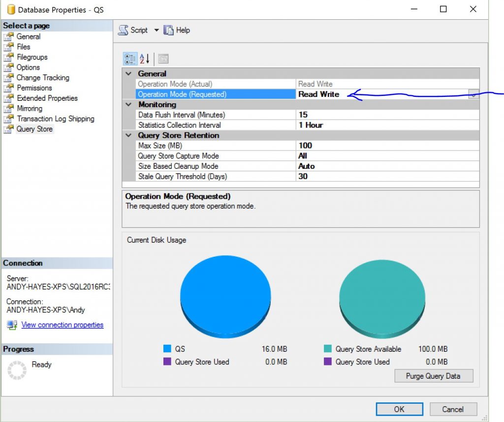Open the Operation Mode (Requested) dropdown
This screenshot has width=504, height=422.
473,94
